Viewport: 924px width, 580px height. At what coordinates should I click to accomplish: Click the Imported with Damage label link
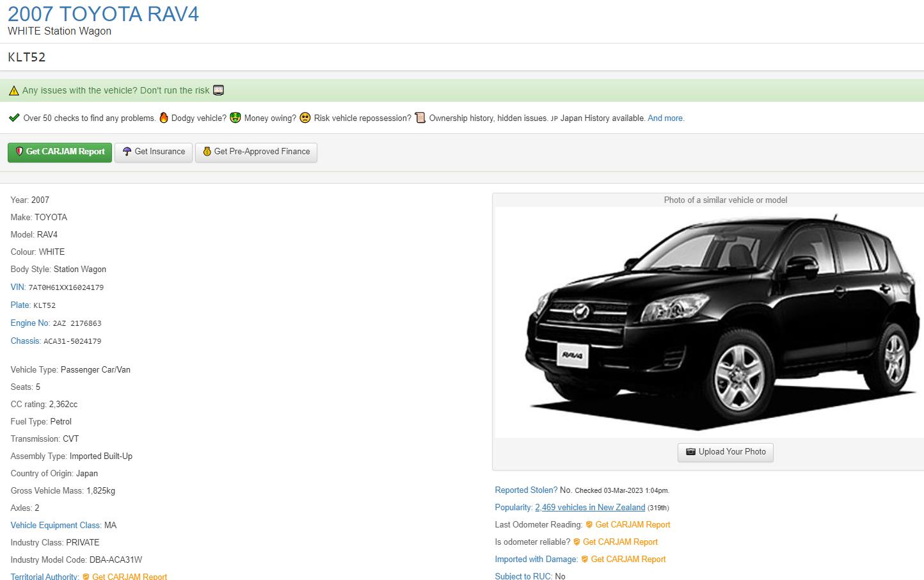click(536, 560)
